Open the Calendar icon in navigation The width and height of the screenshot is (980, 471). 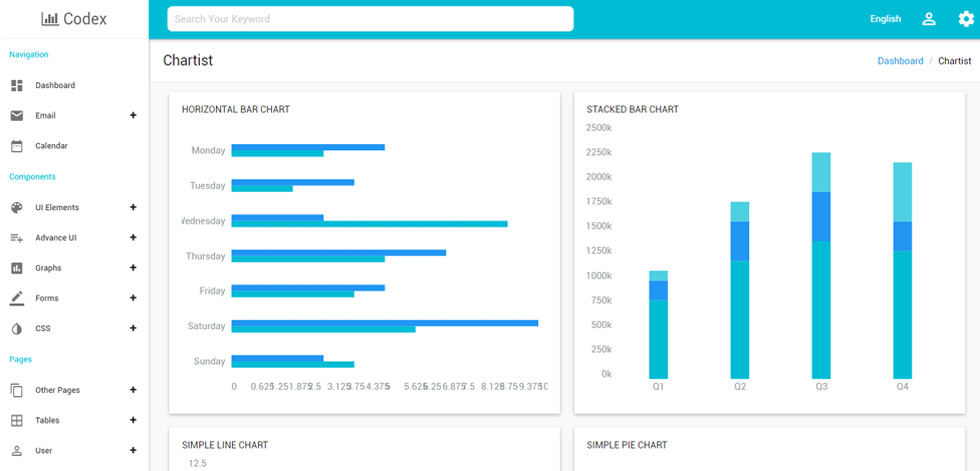pos(17,146)
